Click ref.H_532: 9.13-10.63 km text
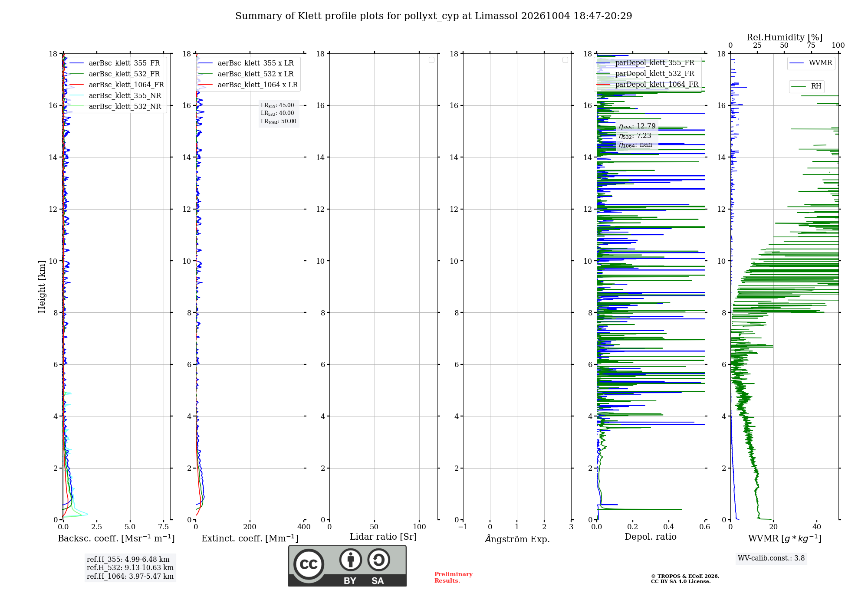 130,568
